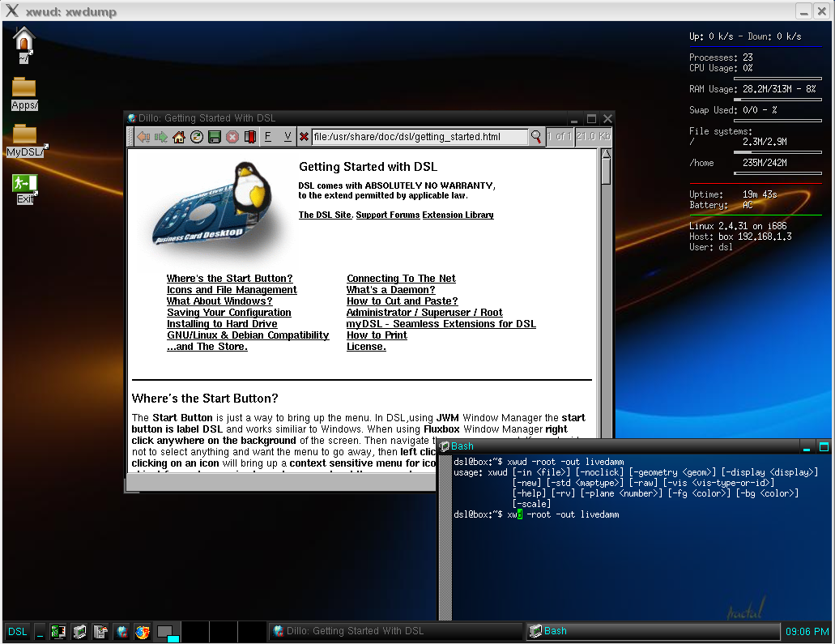Follow Installing to Hard Drive link
This screenshot has width=835, height=644.
tap(222, 324)
